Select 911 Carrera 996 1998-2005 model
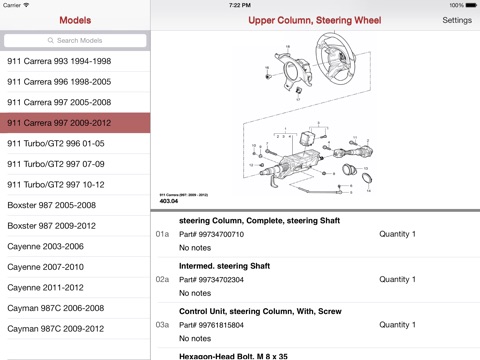Viewport: 480px width, 360px height. (x=75, y=82)
